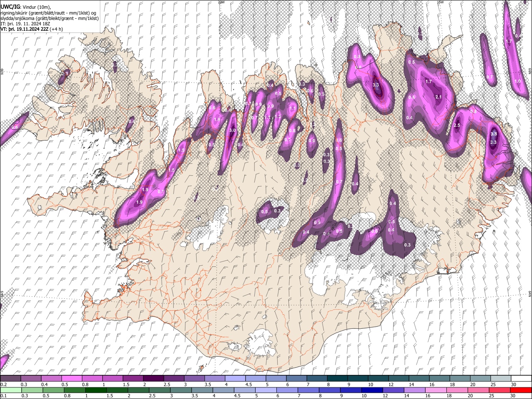Click upper legend swatch between 18 and 20
Viewport: 532px width, 399px height.
pos(460,379)
